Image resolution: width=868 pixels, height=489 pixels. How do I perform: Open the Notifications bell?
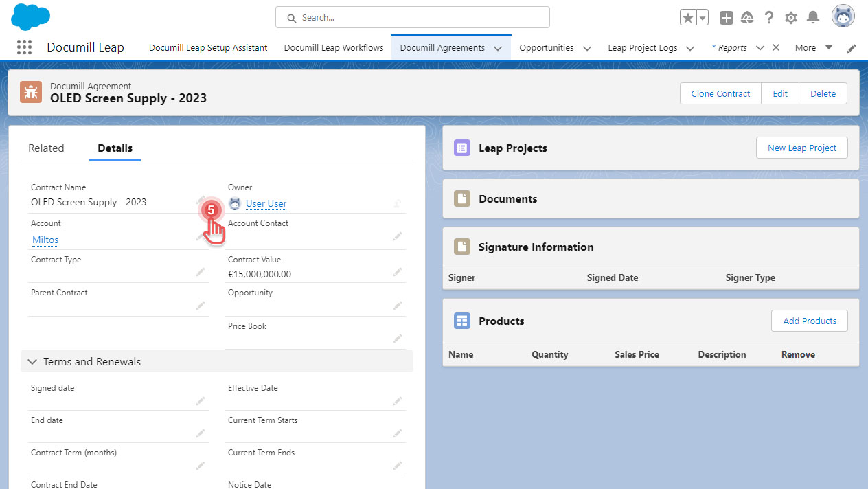[x=813, y=18]
